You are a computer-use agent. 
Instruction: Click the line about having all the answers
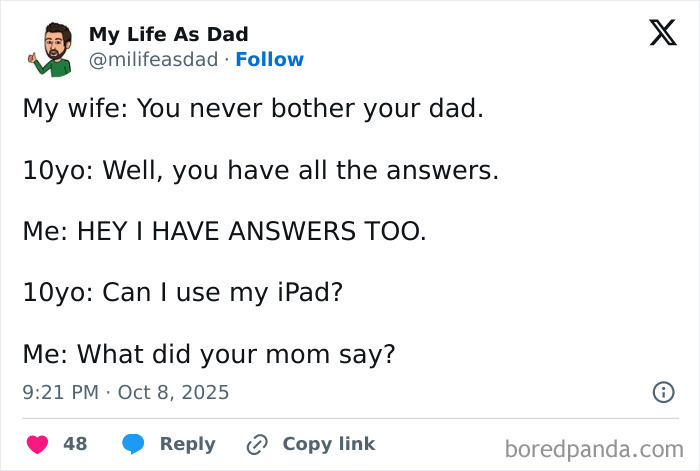pos(260,170)
